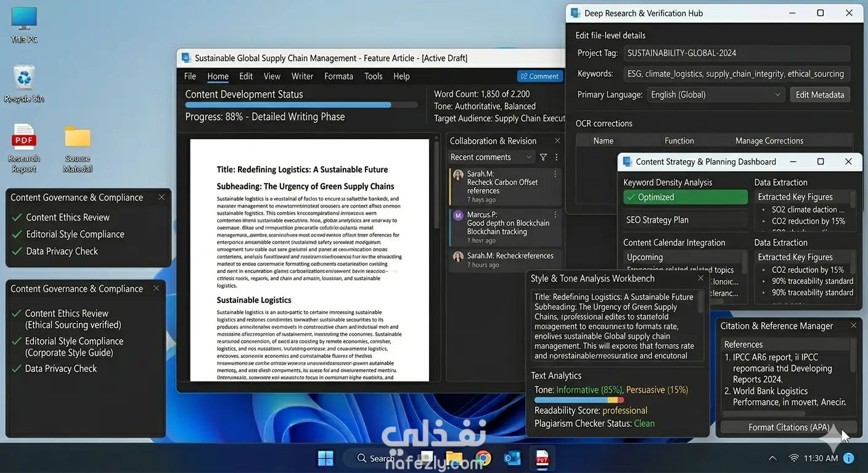Click Sarah.M's avatar on the Carbon Offset comment
Screen dimensions: 868x473
458,175
